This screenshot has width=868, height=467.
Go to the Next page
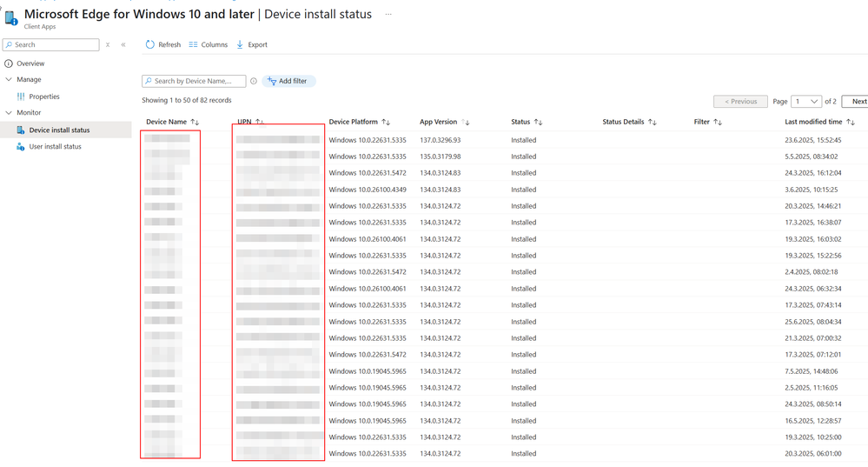point(856,102)
